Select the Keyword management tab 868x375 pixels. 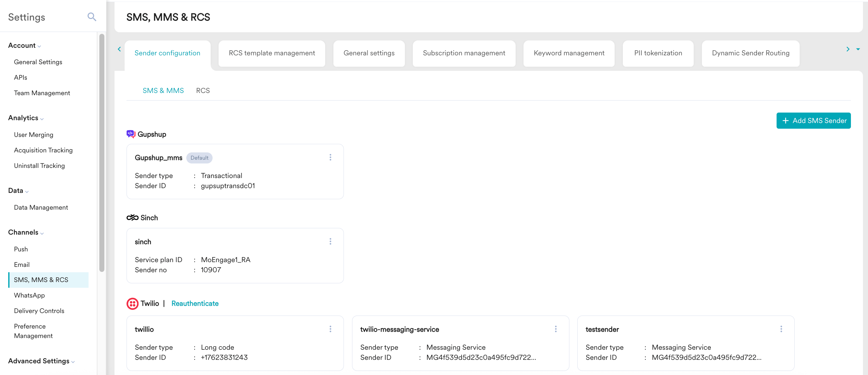tap(569, 53)
